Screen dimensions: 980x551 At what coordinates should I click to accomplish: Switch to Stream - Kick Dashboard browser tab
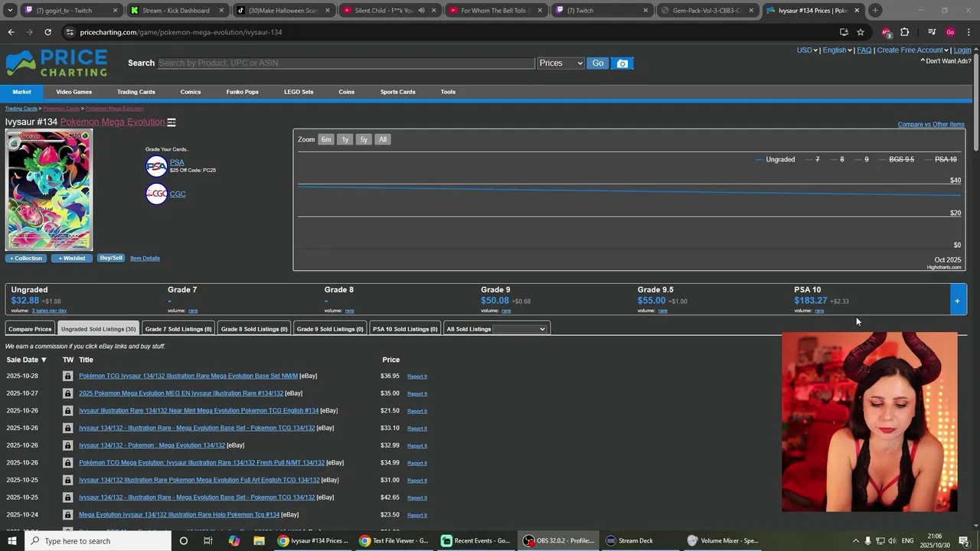[176, 11]
